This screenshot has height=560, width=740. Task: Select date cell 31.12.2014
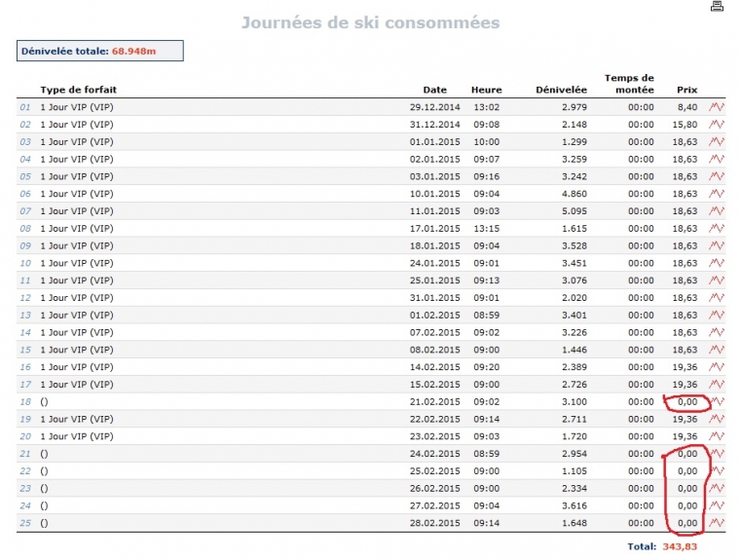[434, 125]
